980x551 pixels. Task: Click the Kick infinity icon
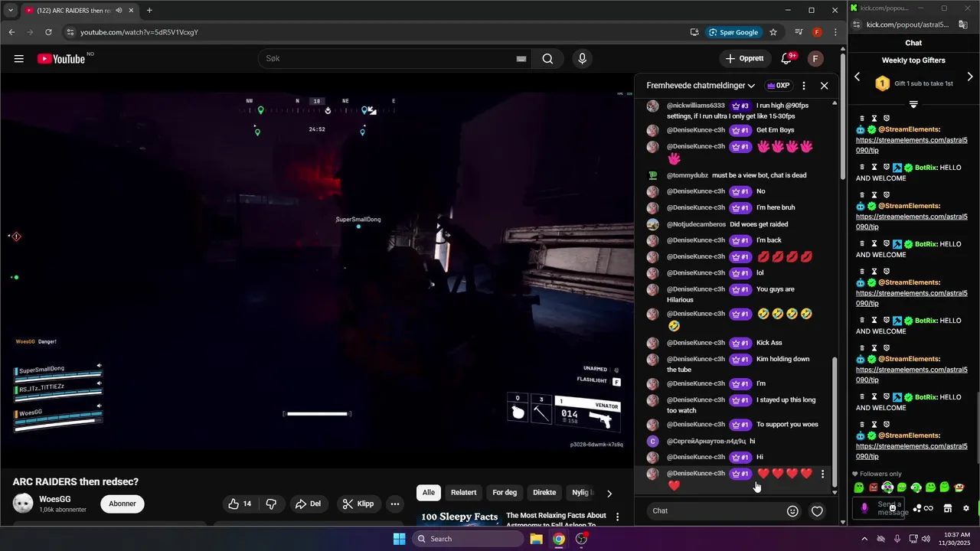point(929,508)
